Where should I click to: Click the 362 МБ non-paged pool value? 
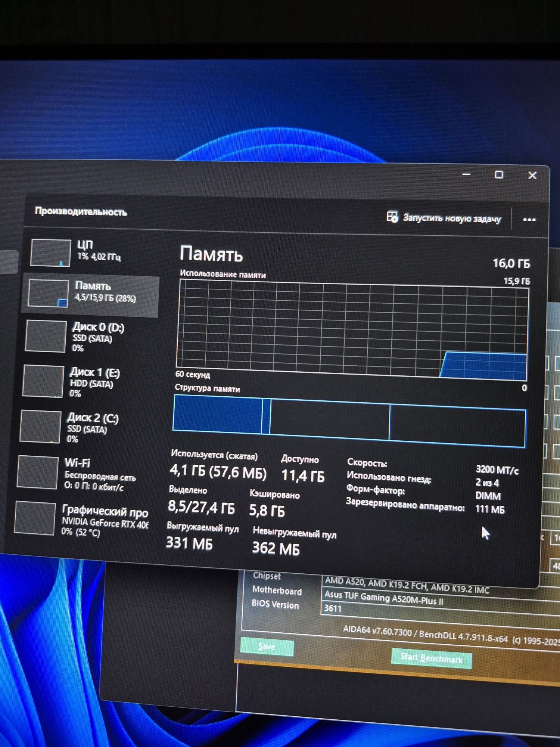276,548
